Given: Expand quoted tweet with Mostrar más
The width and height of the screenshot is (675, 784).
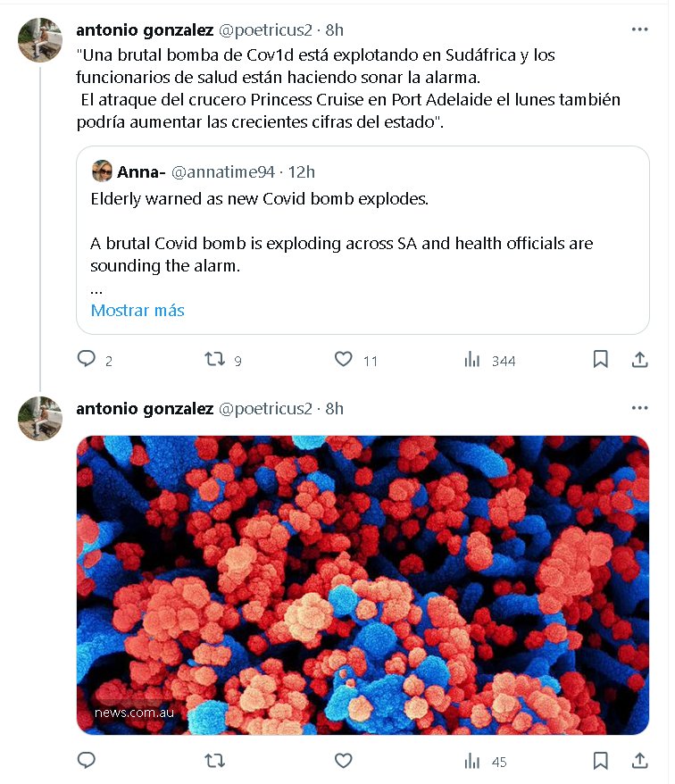Looking at the screenshot, I should click(x=137, y=311).
